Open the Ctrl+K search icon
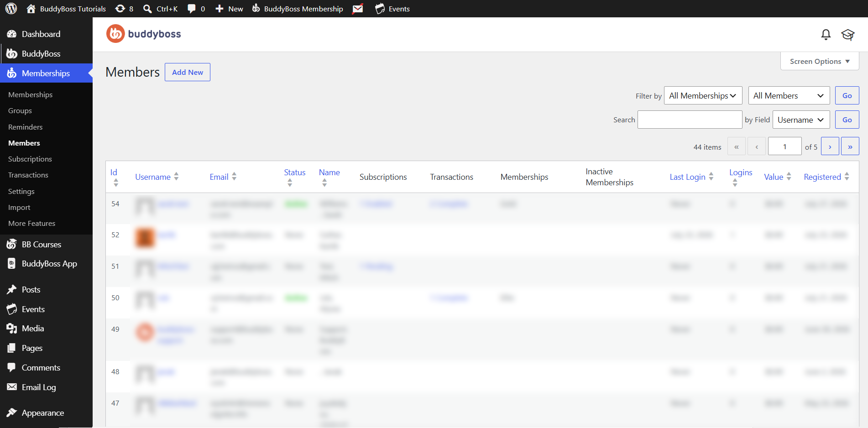This screenshot has width=868, height=428. (147, 9)
